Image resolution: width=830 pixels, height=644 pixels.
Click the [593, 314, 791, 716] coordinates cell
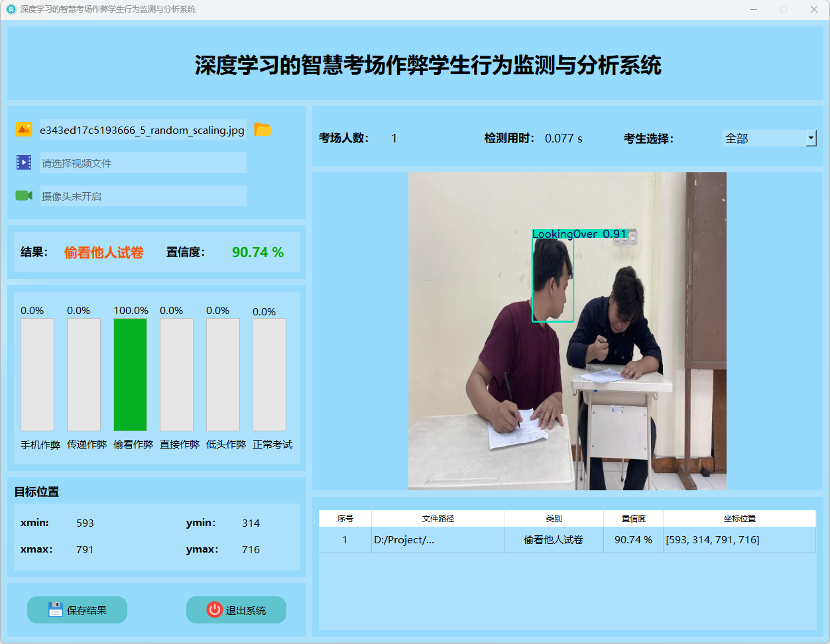tap(740, 539)
